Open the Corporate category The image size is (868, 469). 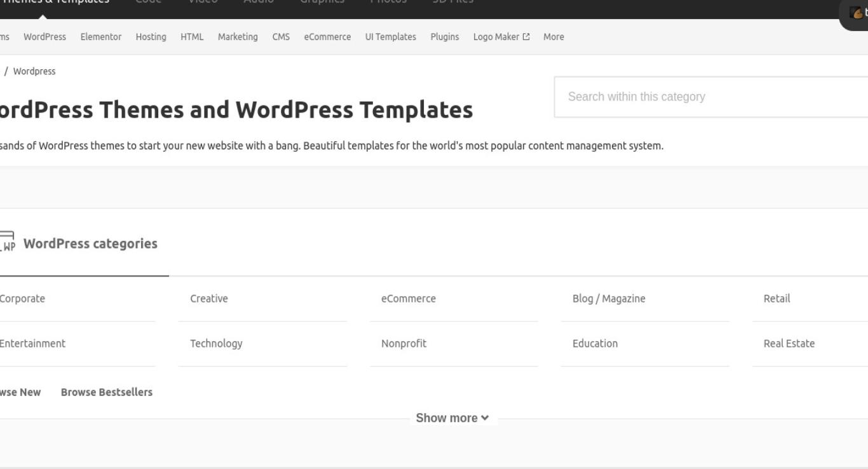22,299
